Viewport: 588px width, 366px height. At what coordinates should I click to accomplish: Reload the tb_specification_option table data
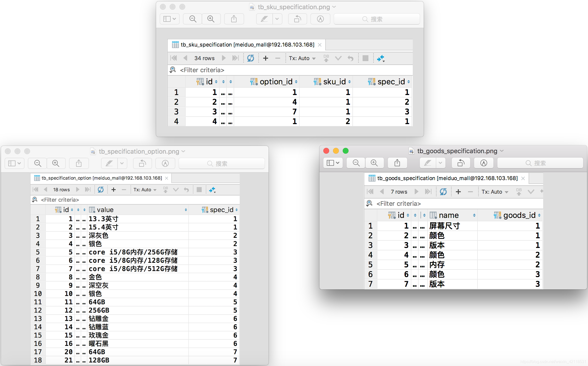101,190
